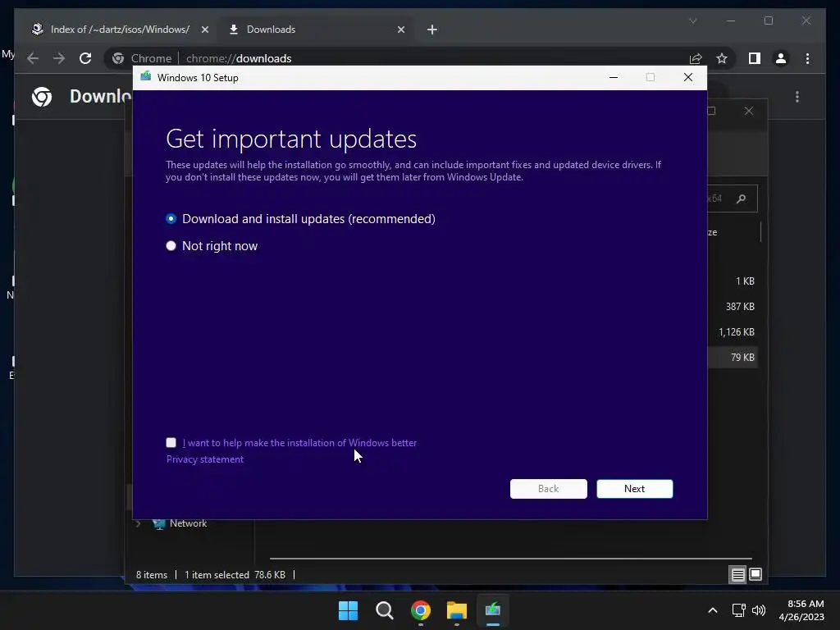Click Windows Setup taskbar icon
Viewport: 840px width, 630px height.
click(x=492, y=610)
